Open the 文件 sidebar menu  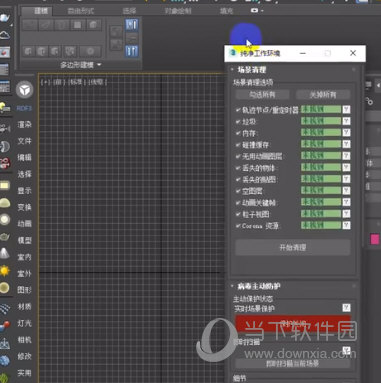click(24, 141)
